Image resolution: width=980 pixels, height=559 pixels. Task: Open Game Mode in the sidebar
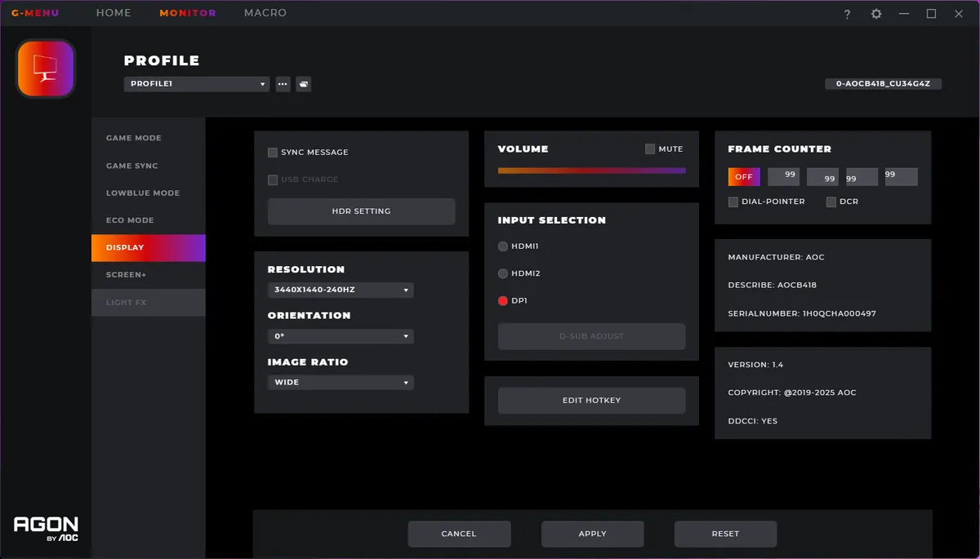click(149, 138)
